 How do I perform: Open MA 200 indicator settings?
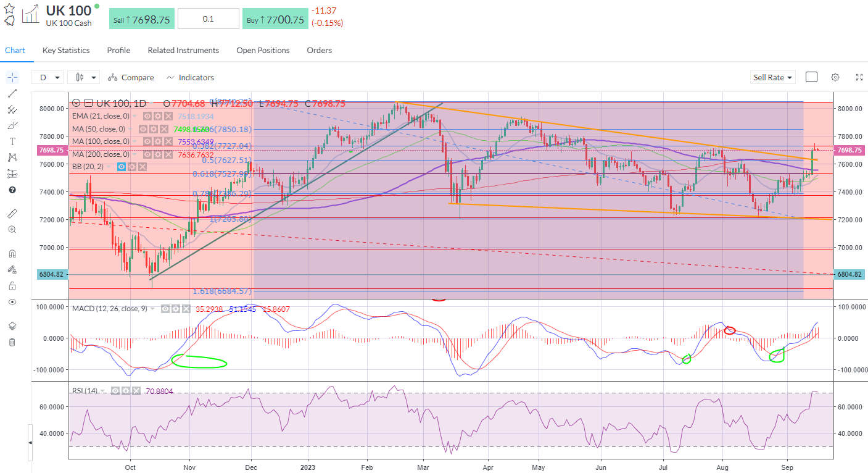click(x=158, y=154)
